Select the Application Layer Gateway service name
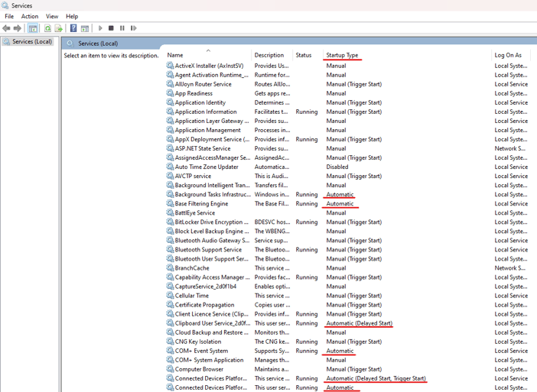The image size is (537, 392). click(x=212, y=121)
